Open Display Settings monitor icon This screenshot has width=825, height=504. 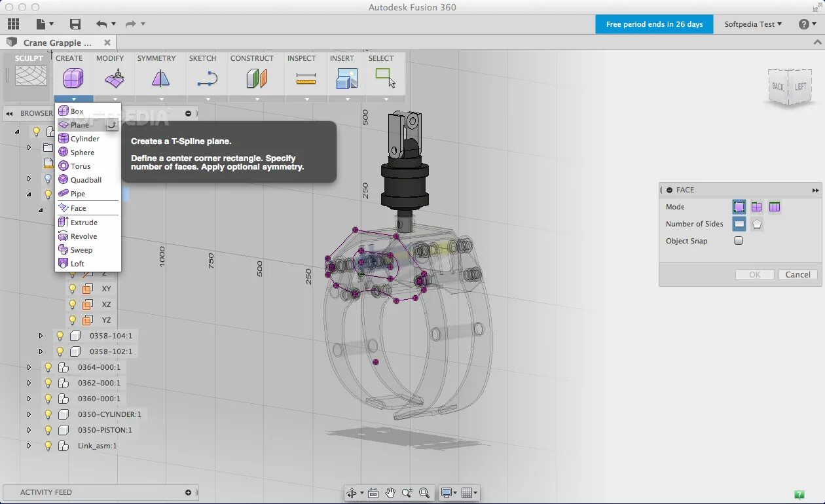449,493
